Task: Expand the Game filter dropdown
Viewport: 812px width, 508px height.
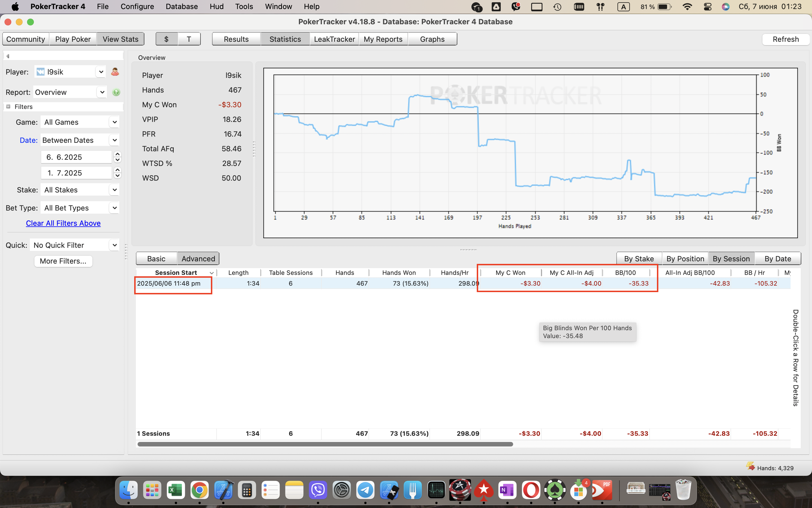Action: (80, 122)
